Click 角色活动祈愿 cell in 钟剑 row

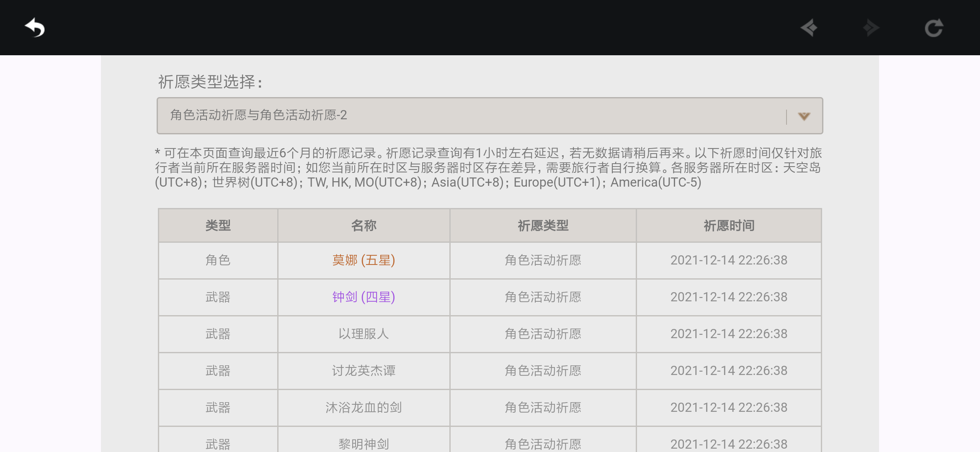(543, 297)
